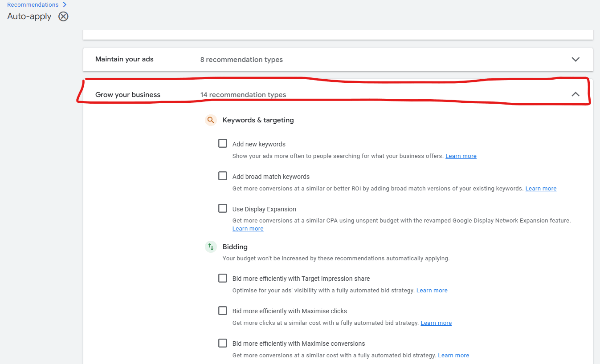This screenshot has height=364, width=600.
Task: Open Learn more for Maximise clicks
Action: (436, 323)
